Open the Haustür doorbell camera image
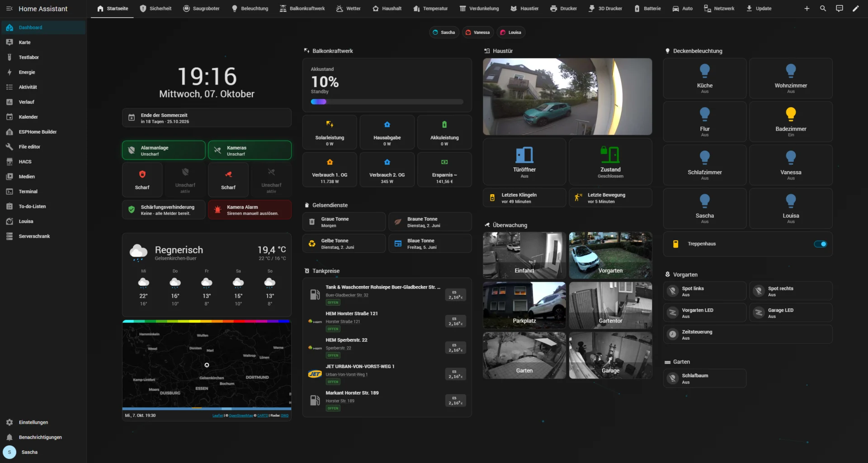This screenshot has width=868, height=463. pyautogui.click(x=567, y=97)
